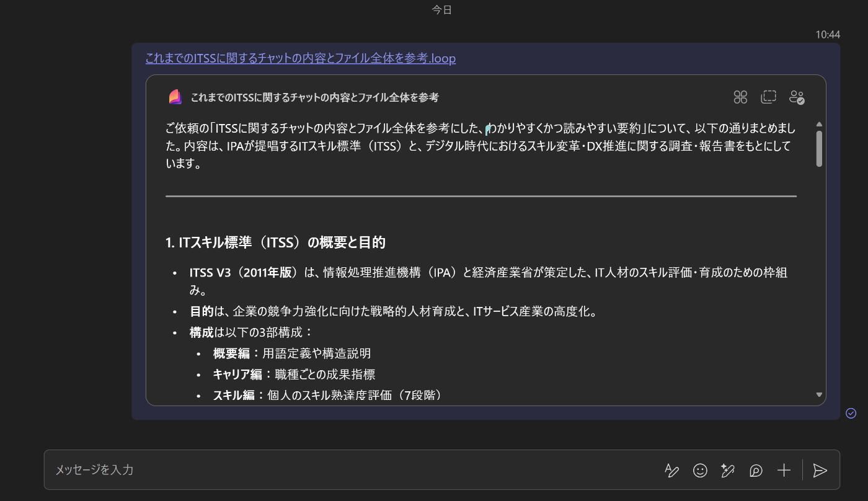Image resolution: width=868 pixels, height=501 pixels.
Task: Click the message sent status check icon
Action: point(851,413)
